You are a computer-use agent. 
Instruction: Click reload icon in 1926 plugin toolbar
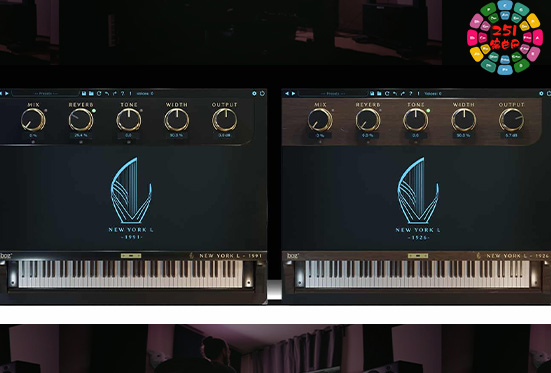click(387, 94)
